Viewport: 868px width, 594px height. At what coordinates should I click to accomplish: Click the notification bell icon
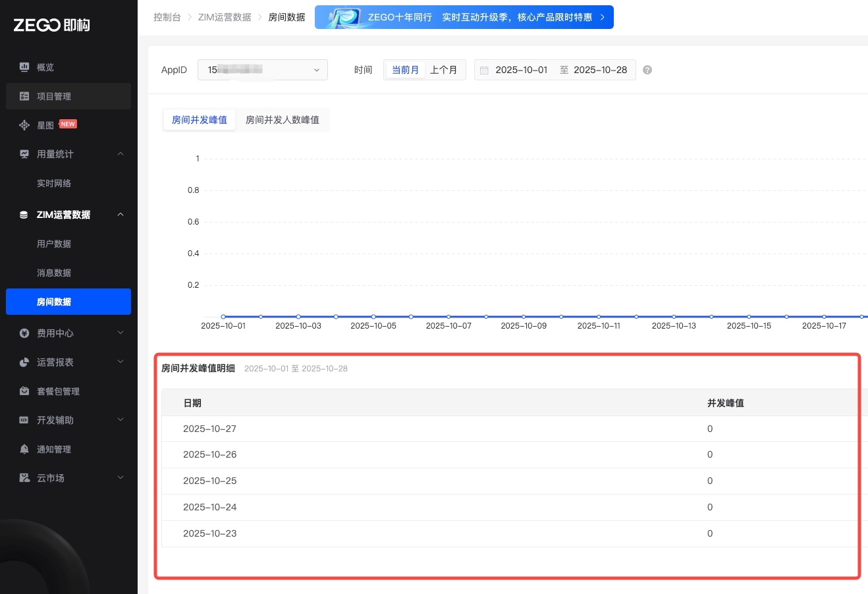click(x=24, y=449)
